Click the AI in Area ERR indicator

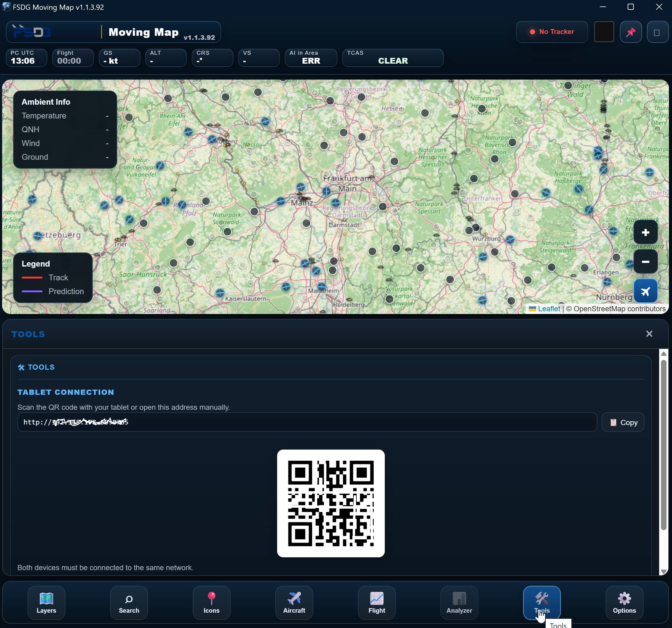pyautogui.click(x=311, y=58)
